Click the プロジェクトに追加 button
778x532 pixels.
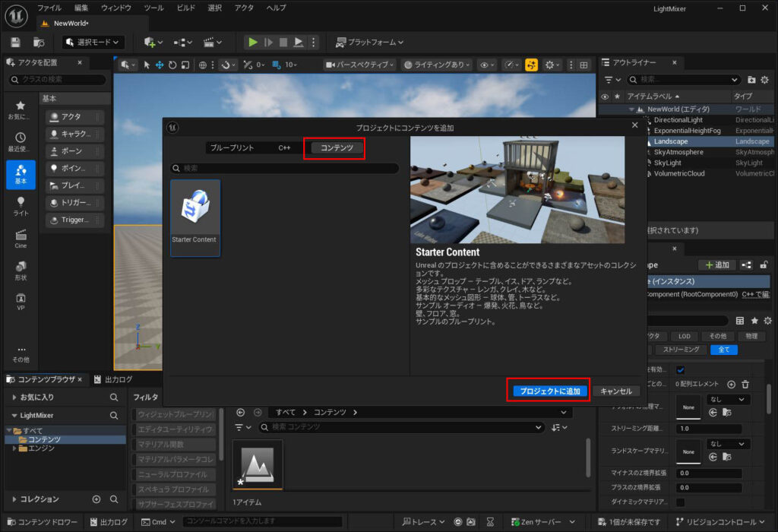pyautogui.click(x=549, y=391)
